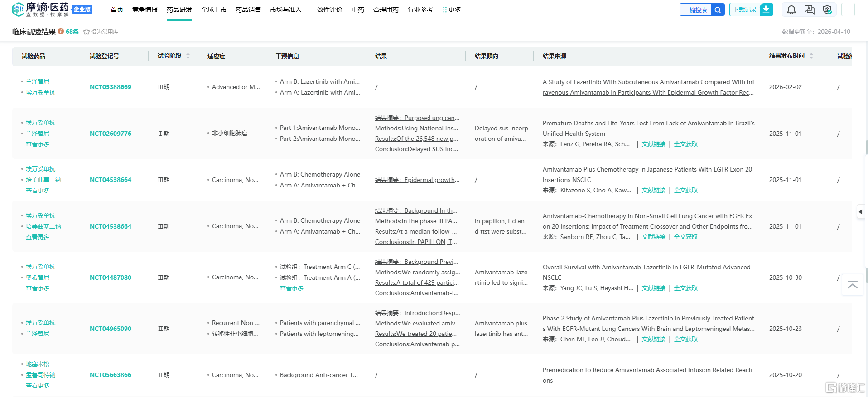Open 行业参考 tab
This screenshot has width=868, height=397.
pos(420,10)
